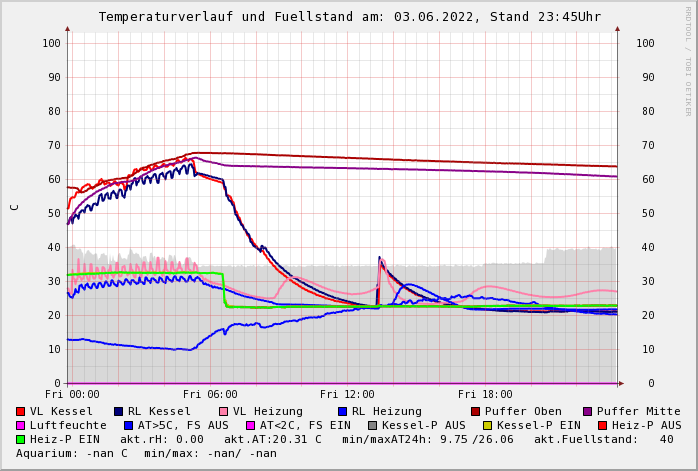
Task: Click the Fri 00:00 time axis label
Action: (72, 394)
